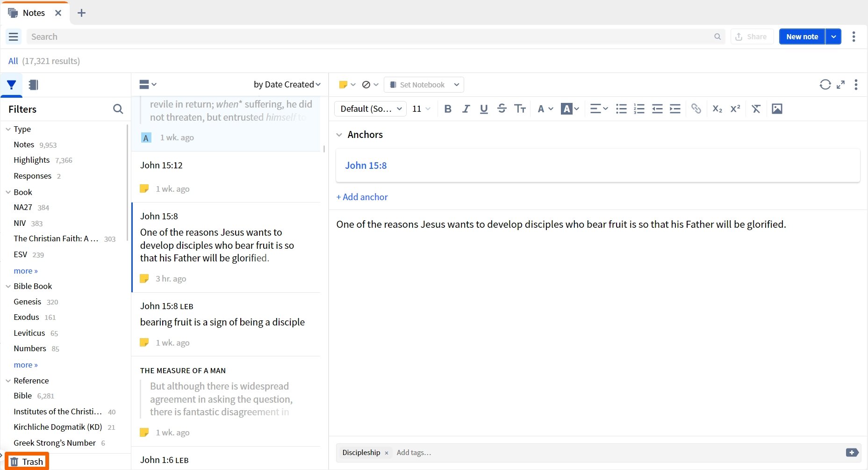
Task: Change the note color icon
Action: pyautogui.click(x=347, y=85)
